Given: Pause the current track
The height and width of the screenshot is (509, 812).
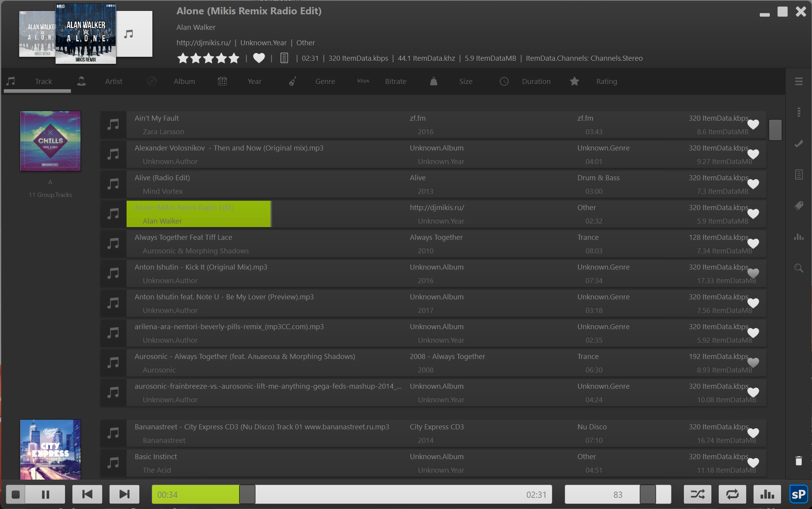Looking at the screenshot, I should click(x=46, y=494).
